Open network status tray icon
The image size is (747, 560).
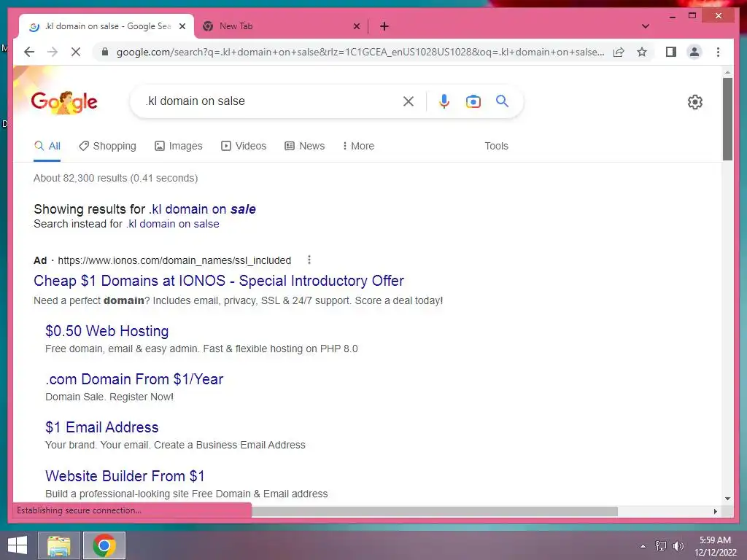[x=661, y=546]
